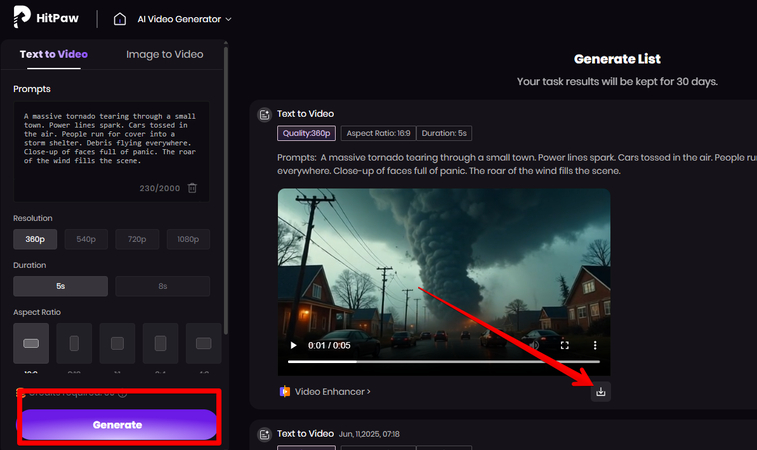
Task: Expand the Video Enhancer link
Action: 333,392
